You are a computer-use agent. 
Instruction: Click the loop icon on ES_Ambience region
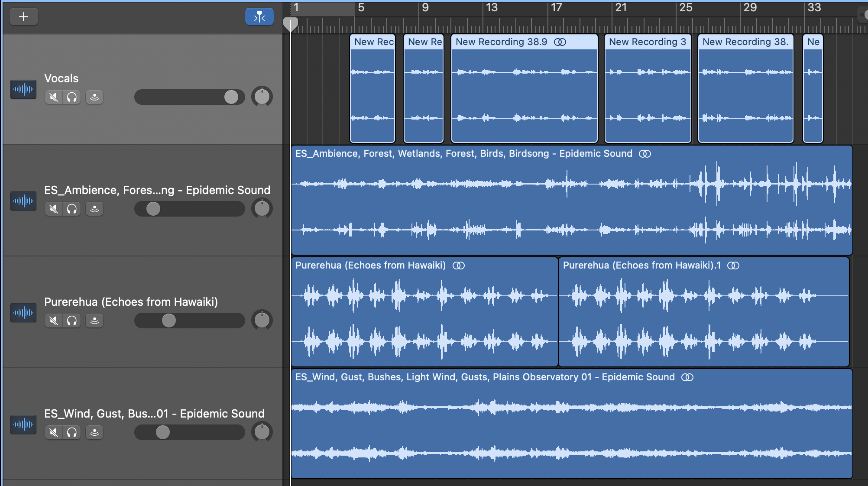645,154
